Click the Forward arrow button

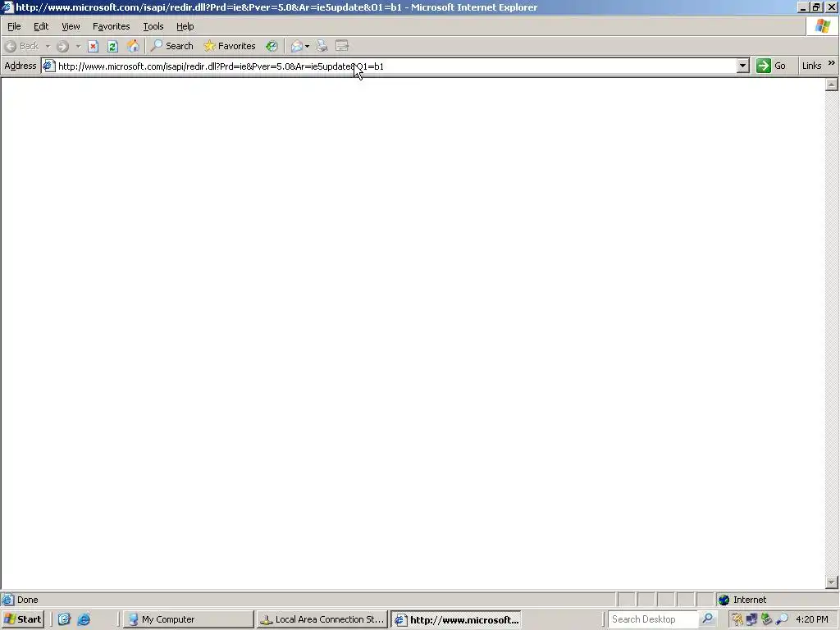click(x=62, y=46)
